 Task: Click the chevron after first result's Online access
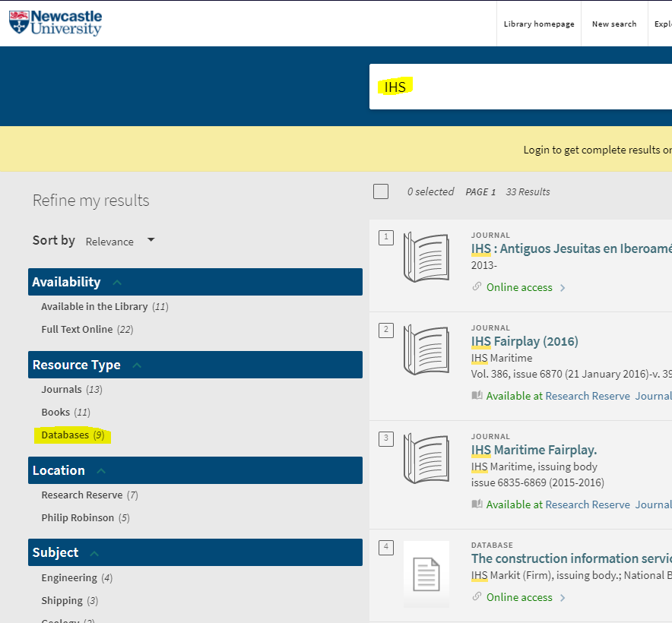tap(563, 288)
